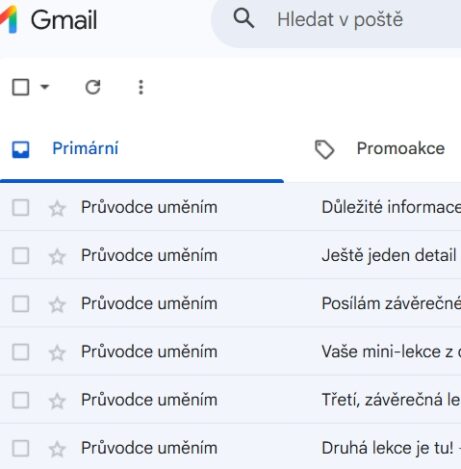Click the Promoakce tag icon

click(x=324, y=149)
